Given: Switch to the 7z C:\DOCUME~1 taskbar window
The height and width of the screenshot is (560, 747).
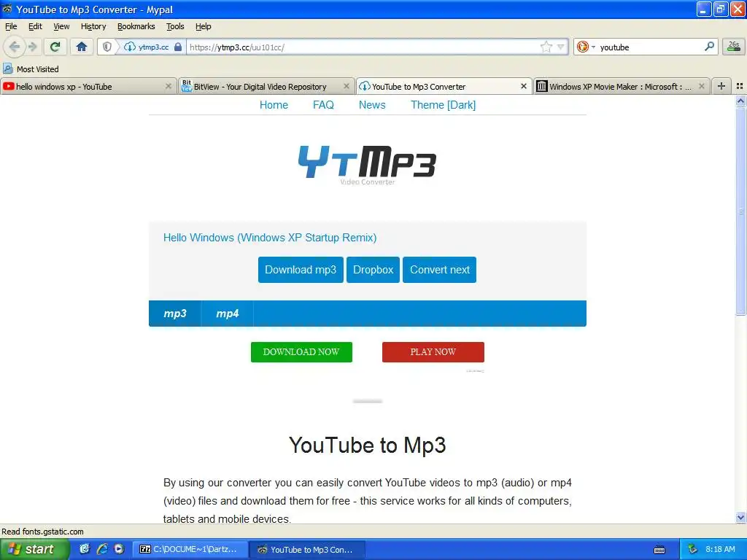Looking at the screenshot, I should 190,549.
